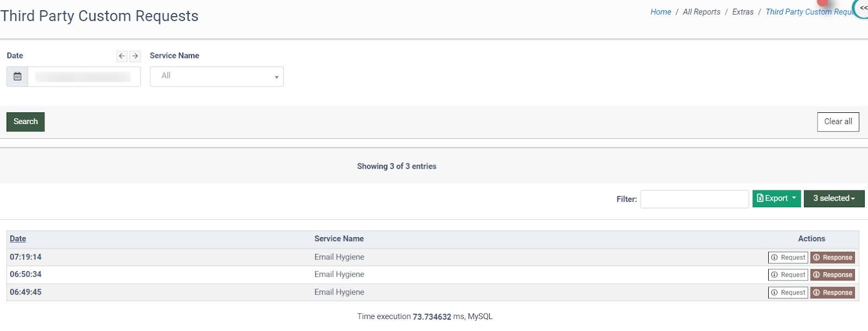
Task: Open Request for the 07:19:14 entry
Action: tap(788, 258)
